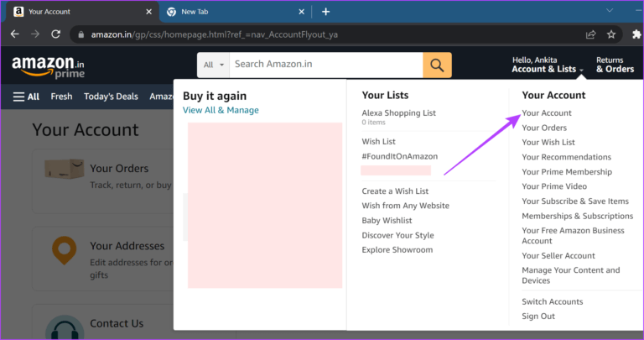644x340 pixels.
Task: Bookmark this page with star icon
Action: tap(611, 34)
